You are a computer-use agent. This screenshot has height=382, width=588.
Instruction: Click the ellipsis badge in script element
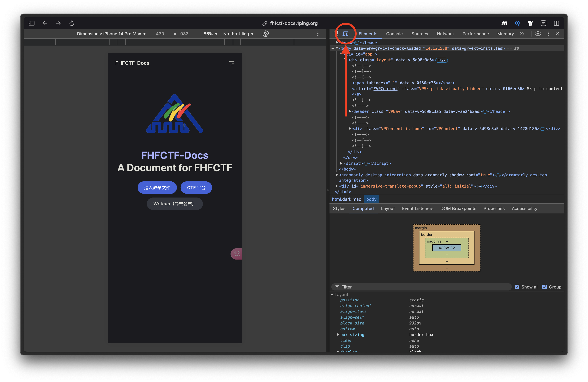pyautogui.click(x=366, y=164)
